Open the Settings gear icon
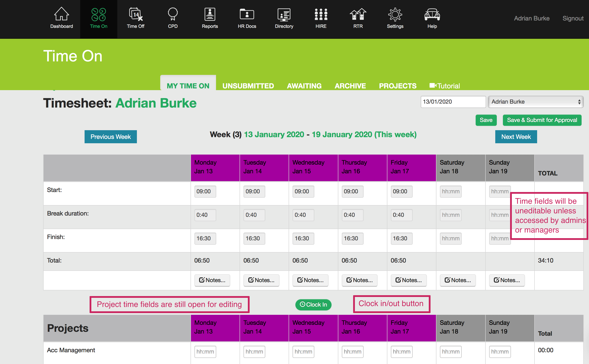This screenshot has width=589, height=364. pyautogui.click(x=395, y=14)
